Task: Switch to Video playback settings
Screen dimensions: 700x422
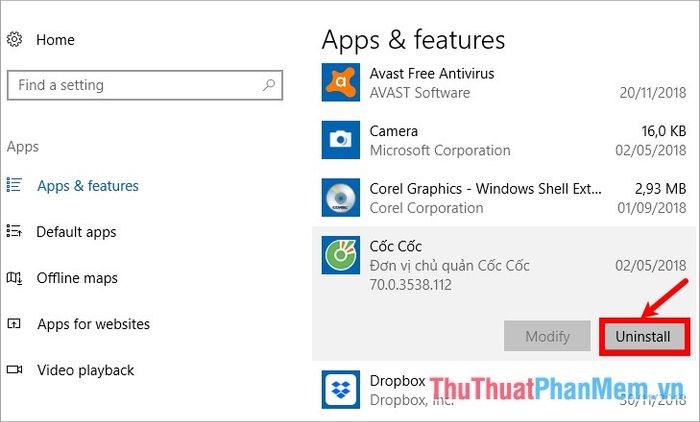Action: point(86,370)
